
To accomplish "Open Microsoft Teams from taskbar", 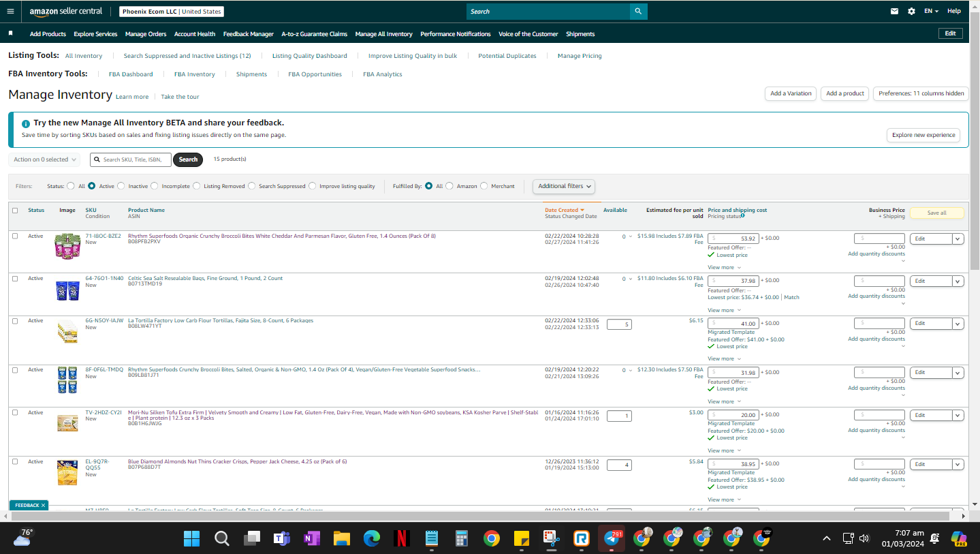I will tap(281, 539).
